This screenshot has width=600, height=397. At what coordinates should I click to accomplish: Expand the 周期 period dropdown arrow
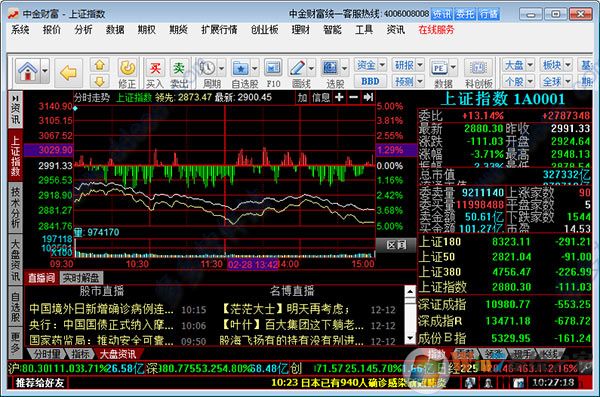click(222, 69)
